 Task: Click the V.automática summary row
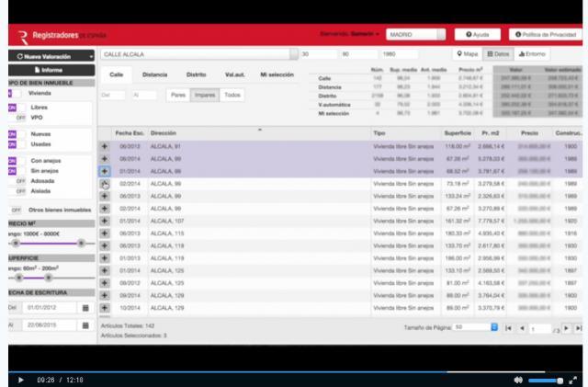click(x=447, y=105)
